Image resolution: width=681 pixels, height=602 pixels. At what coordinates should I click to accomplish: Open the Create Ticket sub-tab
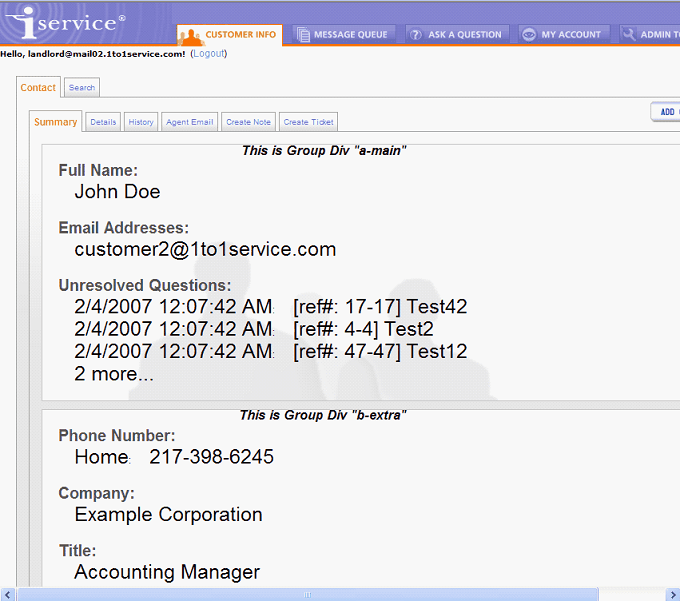point(308,122)
